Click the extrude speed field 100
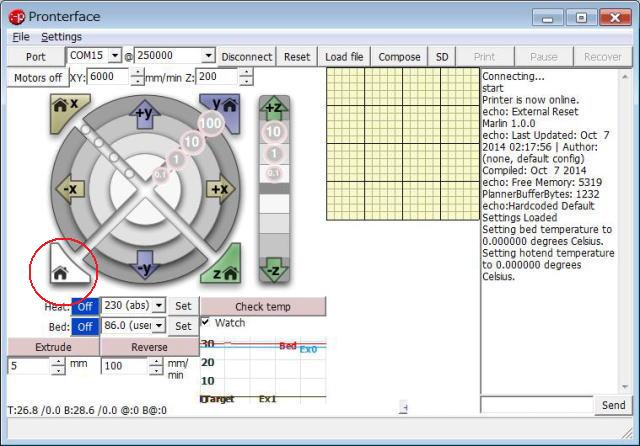 click(x=125, y=366)
